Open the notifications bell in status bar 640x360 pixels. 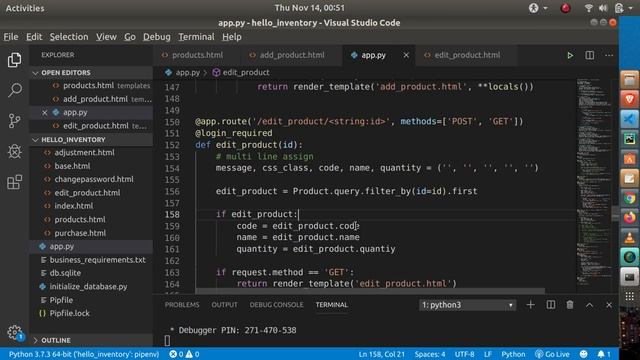604,354
